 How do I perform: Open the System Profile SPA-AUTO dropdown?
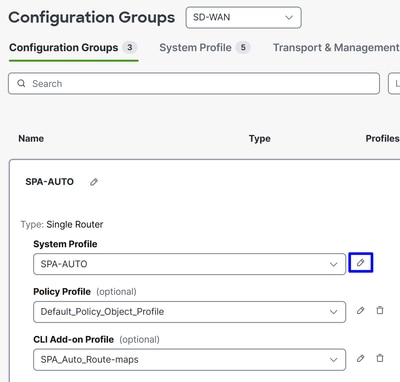point(189,264)
